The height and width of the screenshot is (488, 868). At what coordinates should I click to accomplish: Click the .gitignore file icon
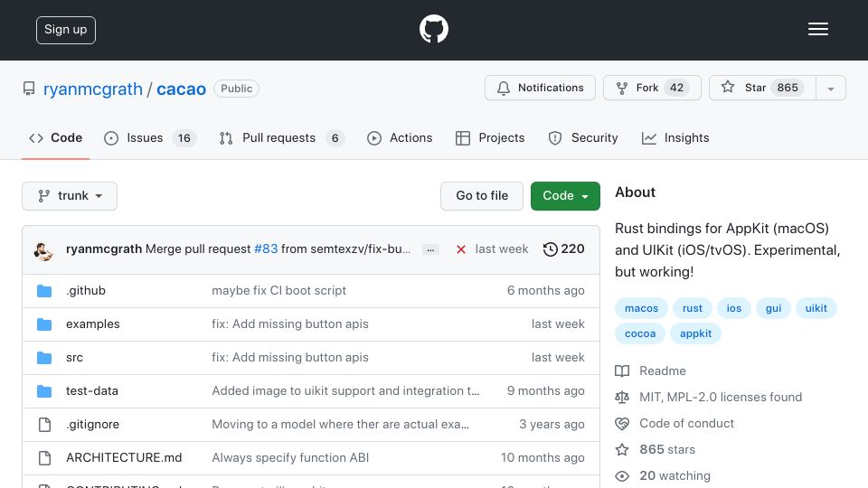44,425
